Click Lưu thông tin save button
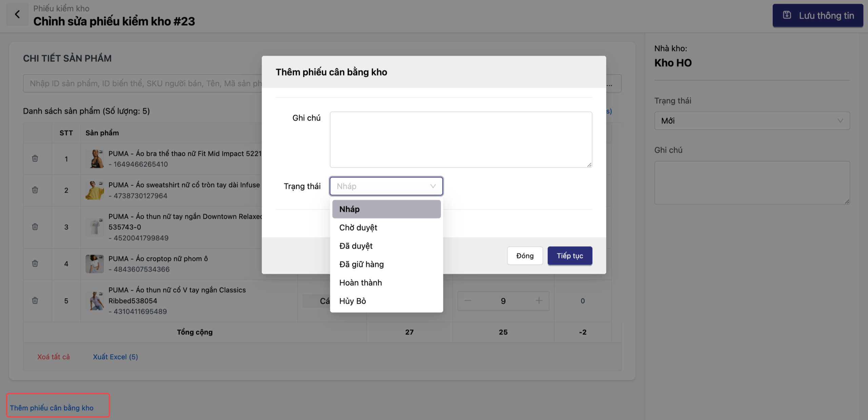This screenshot has width=868, height=420. [x=817, y=15]
